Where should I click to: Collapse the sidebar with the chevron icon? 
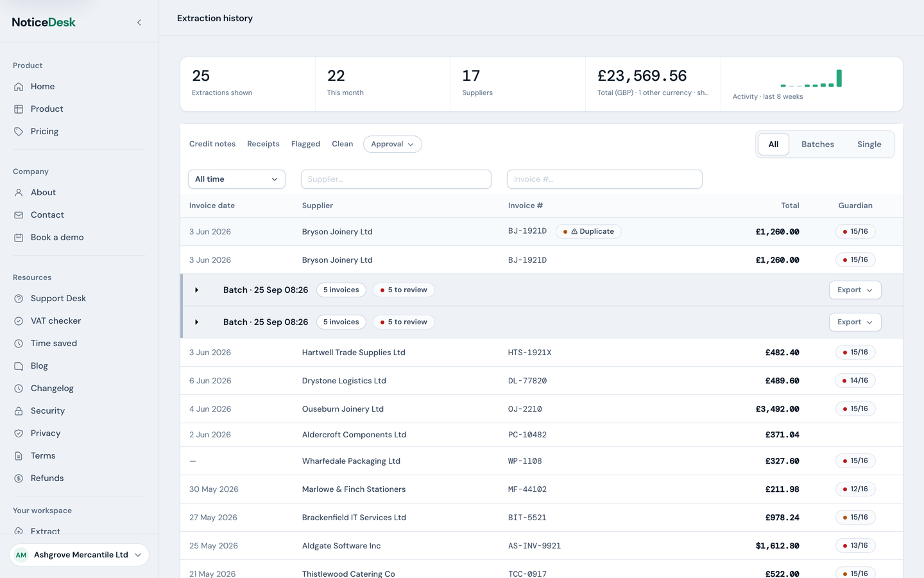coord(139,22)
